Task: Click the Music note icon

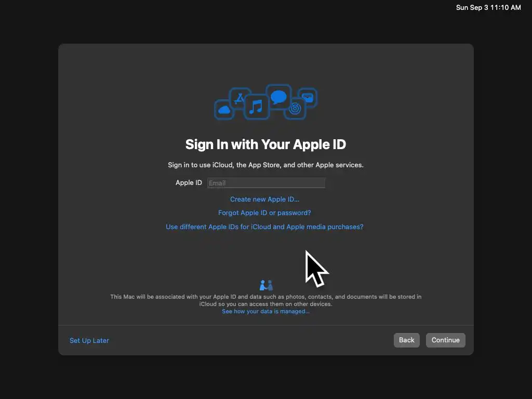Action: coord(257,107)
